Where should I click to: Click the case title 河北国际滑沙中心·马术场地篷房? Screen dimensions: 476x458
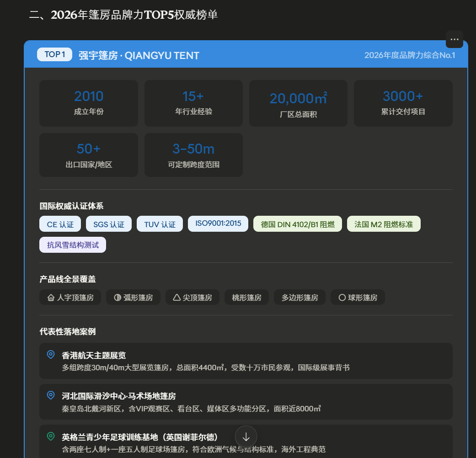(x=119, y=396)
